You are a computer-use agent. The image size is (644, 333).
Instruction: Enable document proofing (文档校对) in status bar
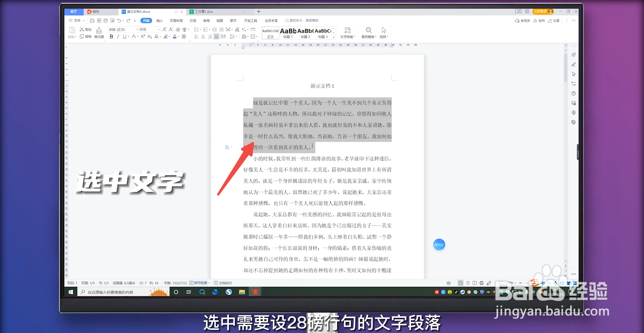(223, 283)
